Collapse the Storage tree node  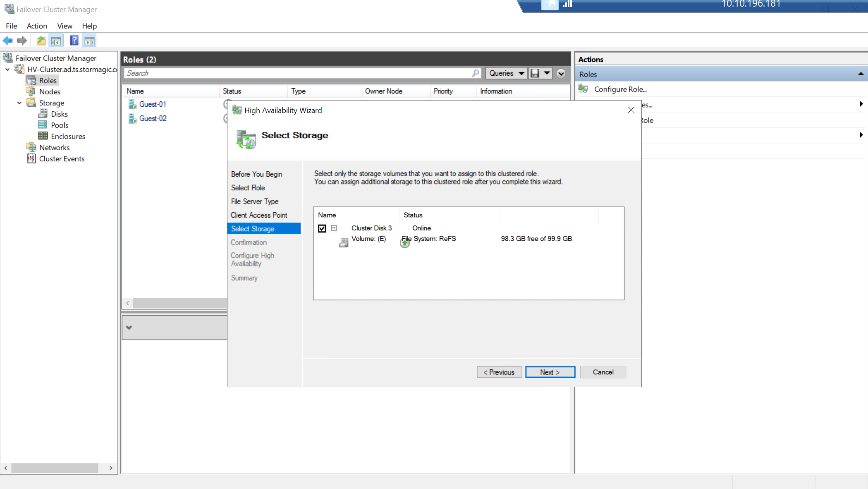[x=19, y=103]
